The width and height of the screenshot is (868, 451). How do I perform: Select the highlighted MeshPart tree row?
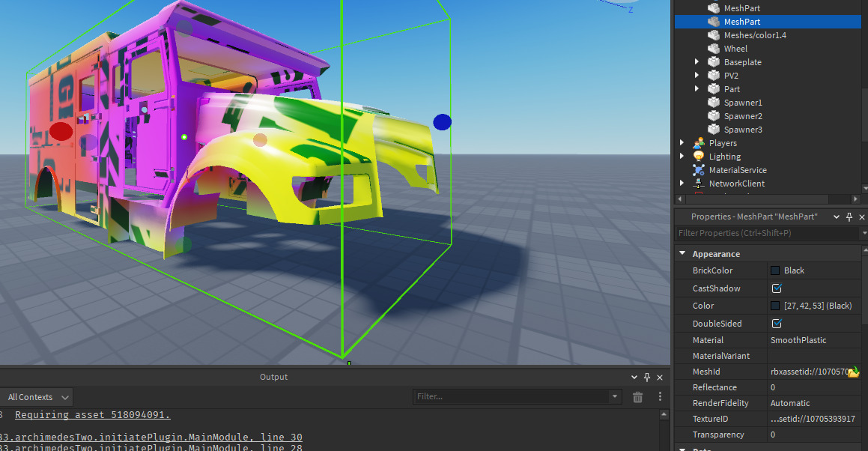(x=768, y=22)
